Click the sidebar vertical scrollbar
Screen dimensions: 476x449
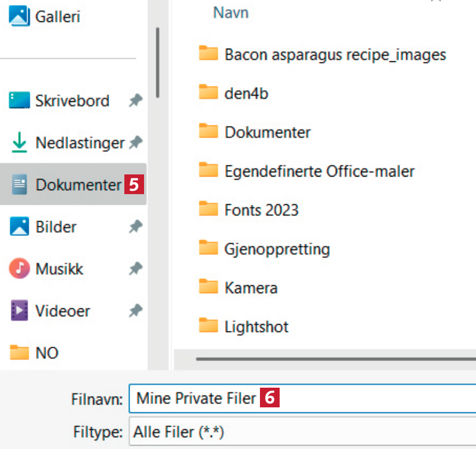pyautogui.click(x=158, y=62)
